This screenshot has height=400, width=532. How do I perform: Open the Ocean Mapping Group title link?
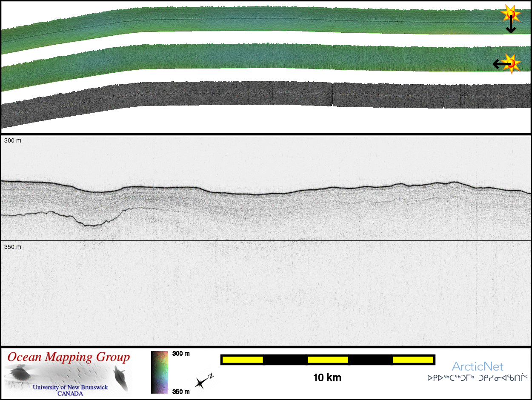68,357
